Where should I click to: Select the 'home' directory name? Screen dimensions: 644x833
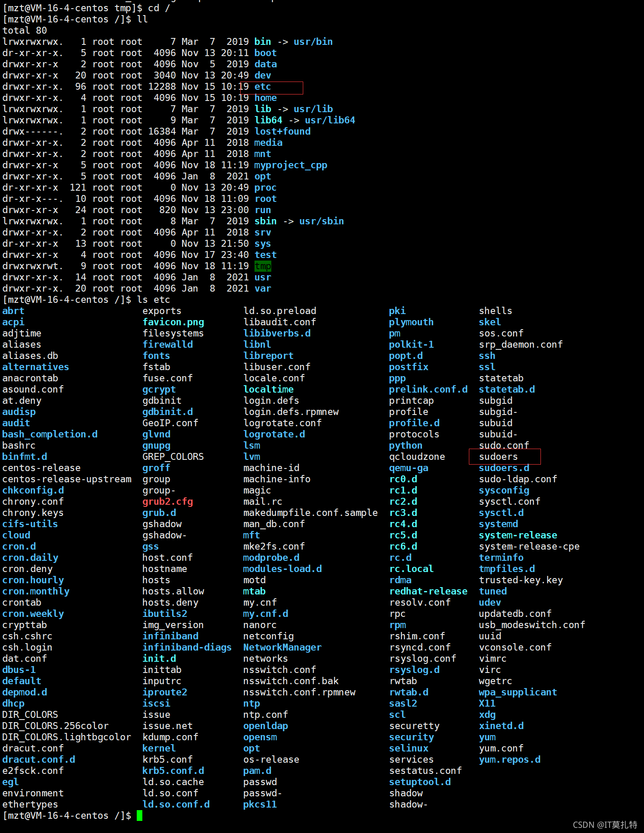click(265, 98)
